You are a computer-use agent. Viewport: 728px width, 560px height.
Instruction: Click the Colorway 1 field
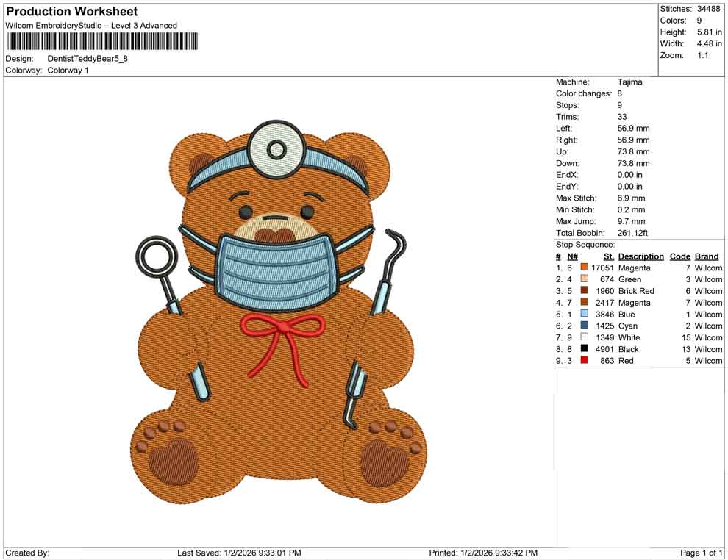point(70,71)
